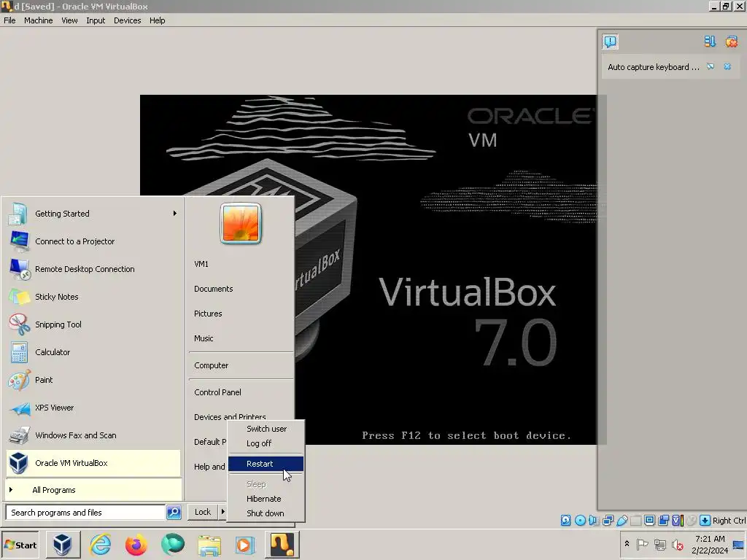Expand All Programs in Start menu
747x560 pixels.
pos(94,490)
